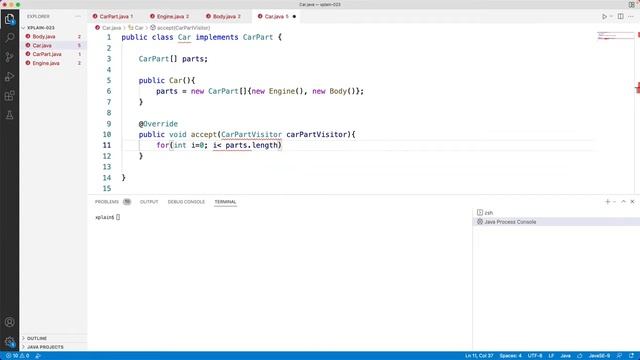Open the Testing flask view
The height and width of the screenshot is (360, 640).
(x=9, y=115)
